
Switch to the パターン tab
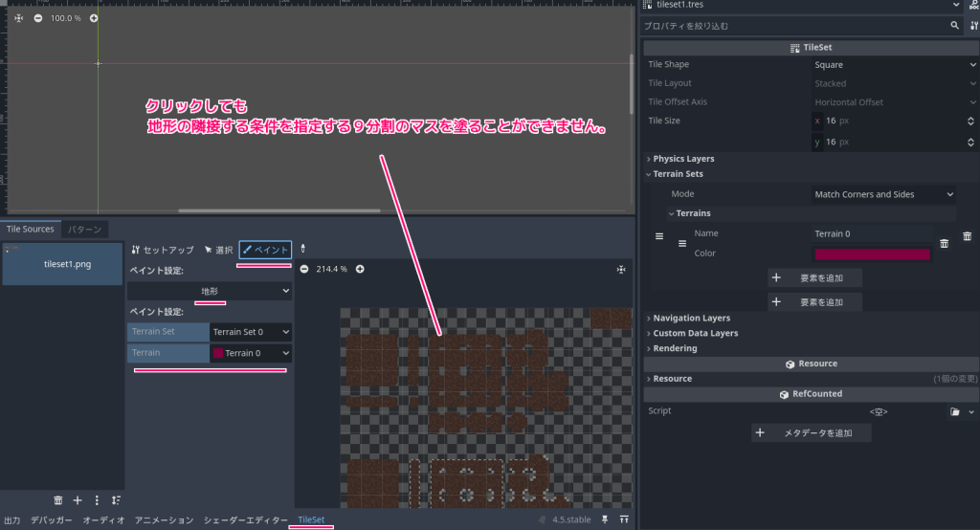85,230
